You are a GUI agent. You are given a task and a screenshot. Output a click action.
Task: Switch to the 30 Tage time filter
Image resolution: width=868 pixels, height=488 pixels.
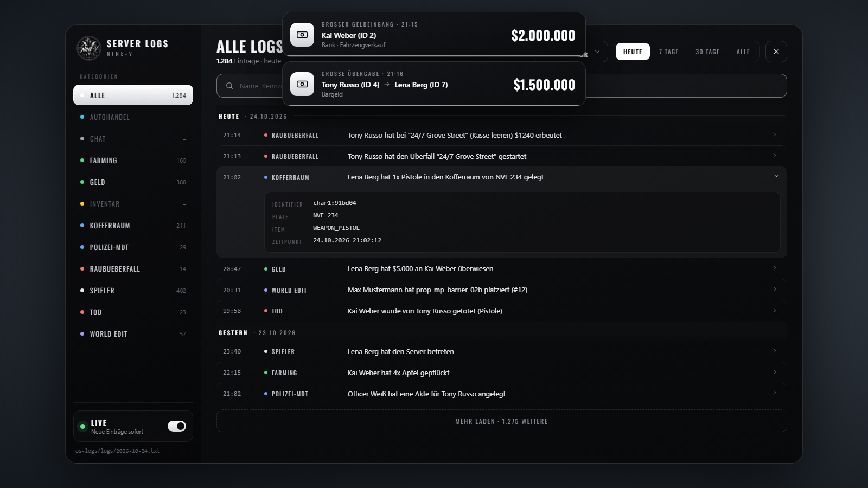[x=707, y=52]
